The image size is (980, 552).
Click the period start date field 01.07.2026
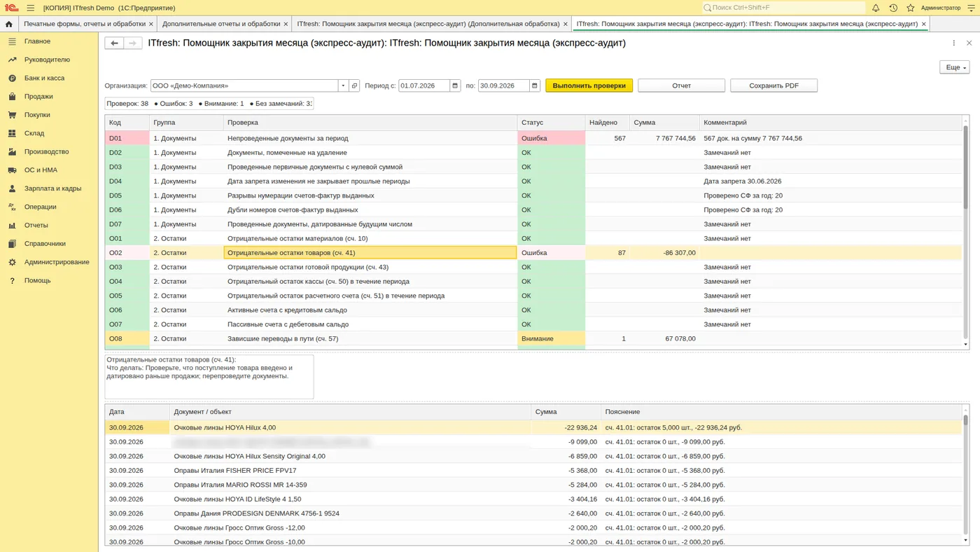point(424,85)
